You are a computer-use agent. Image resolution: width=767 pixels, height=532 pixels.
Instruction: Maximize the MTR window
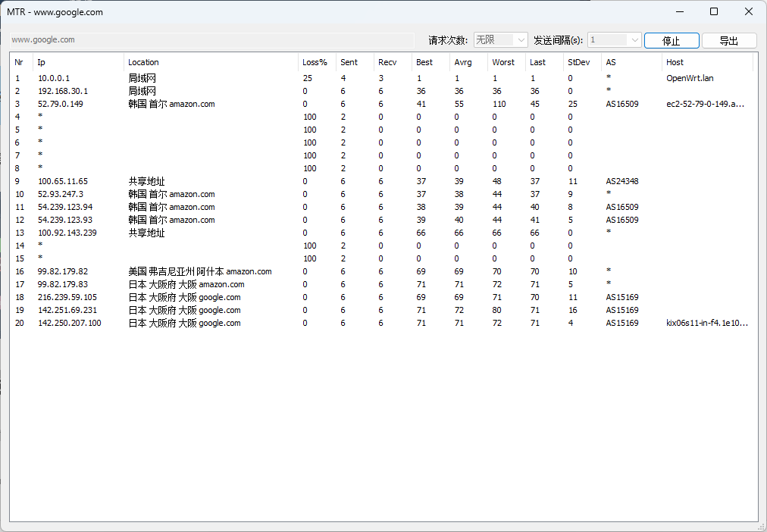click(714, 11)
